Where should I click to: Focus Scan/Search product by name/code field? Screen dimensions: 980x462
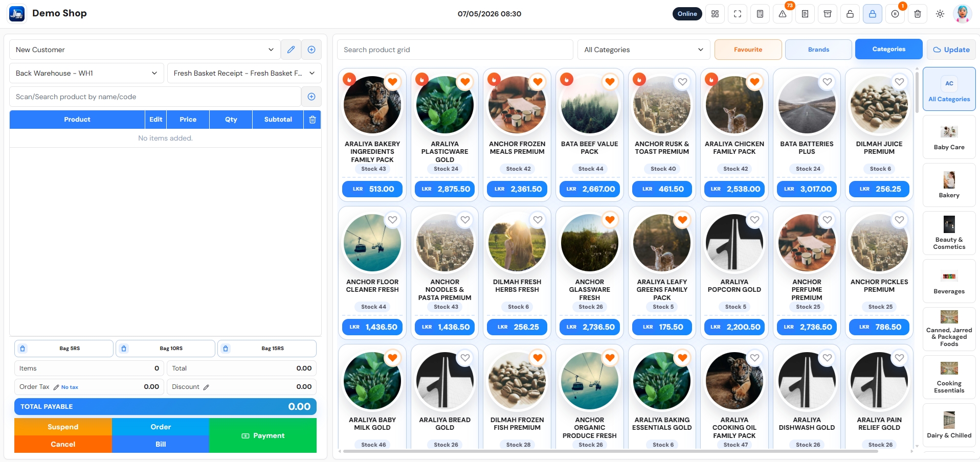coord(155,97)
